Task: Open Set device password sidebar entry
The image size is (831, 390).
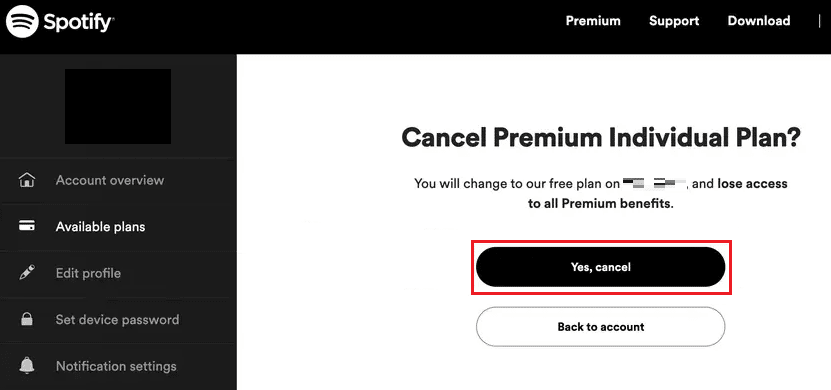Action: point(117,320)
